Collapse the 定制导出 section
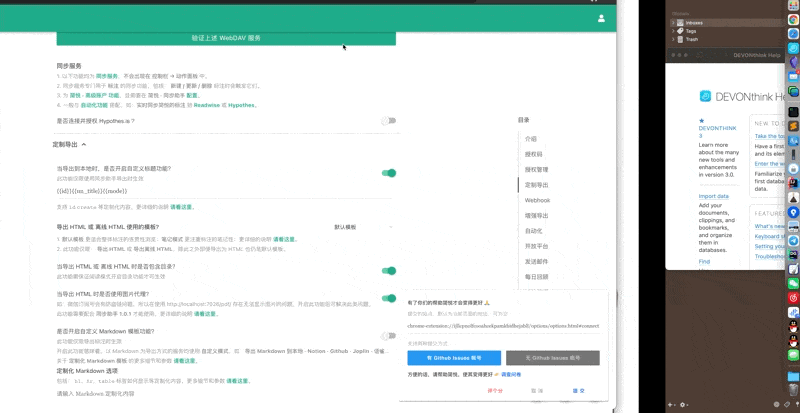Viewport: 800px width, 413px height. point(69,144)
